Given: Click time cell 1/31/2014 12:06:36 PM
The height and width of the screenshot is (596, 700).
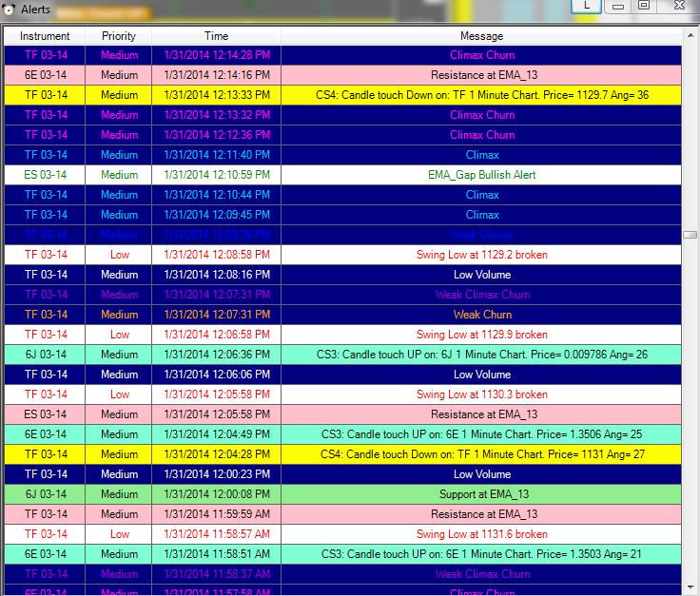Looking at the screenshot, I should click(x=217, y=355).
